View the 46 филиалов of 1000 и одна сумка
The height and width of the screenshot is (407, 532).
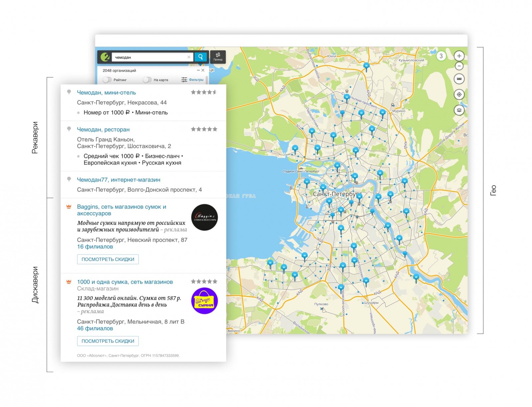[x=95, y=328]
